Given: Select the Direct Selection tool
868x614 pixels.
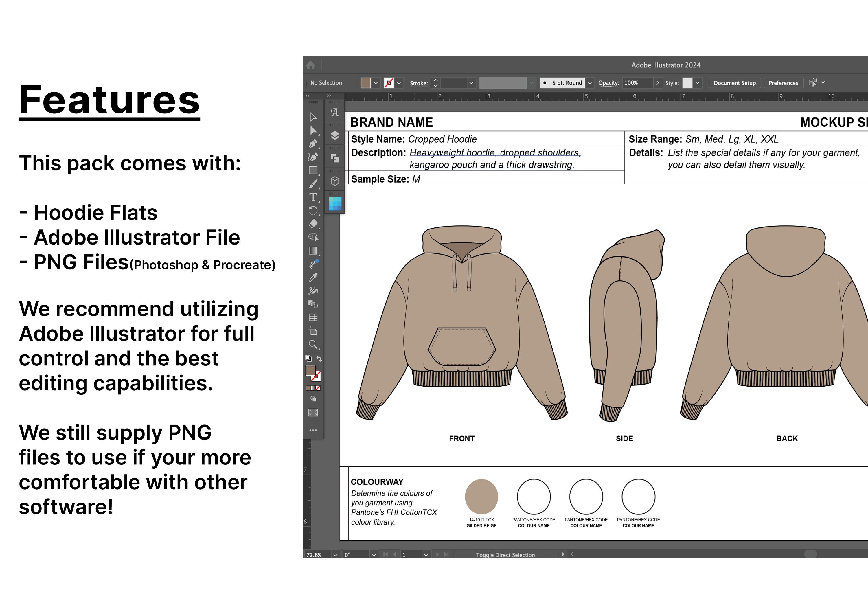Looking at the screenshot, I should pyautogui.click(x=313, y=130).
